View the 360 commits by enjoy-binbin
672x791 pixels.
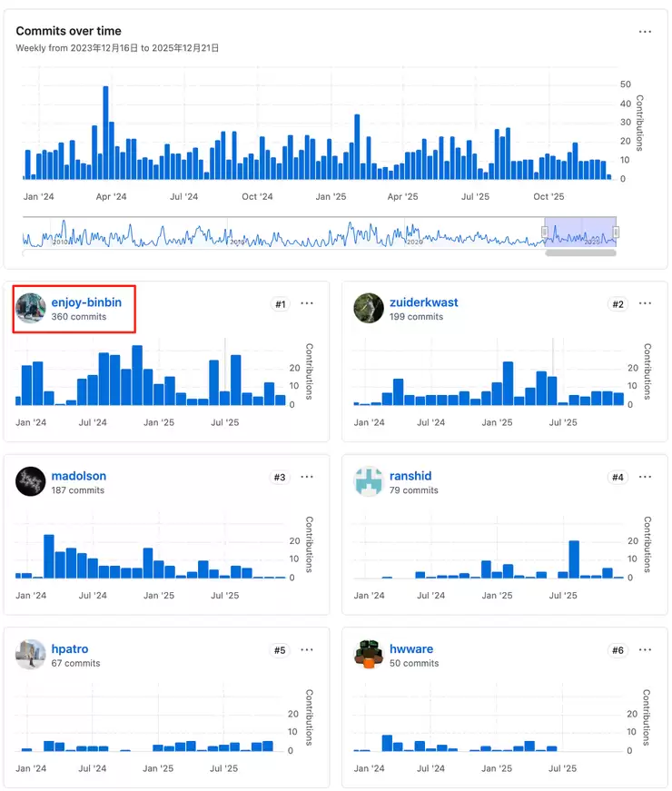78,317
